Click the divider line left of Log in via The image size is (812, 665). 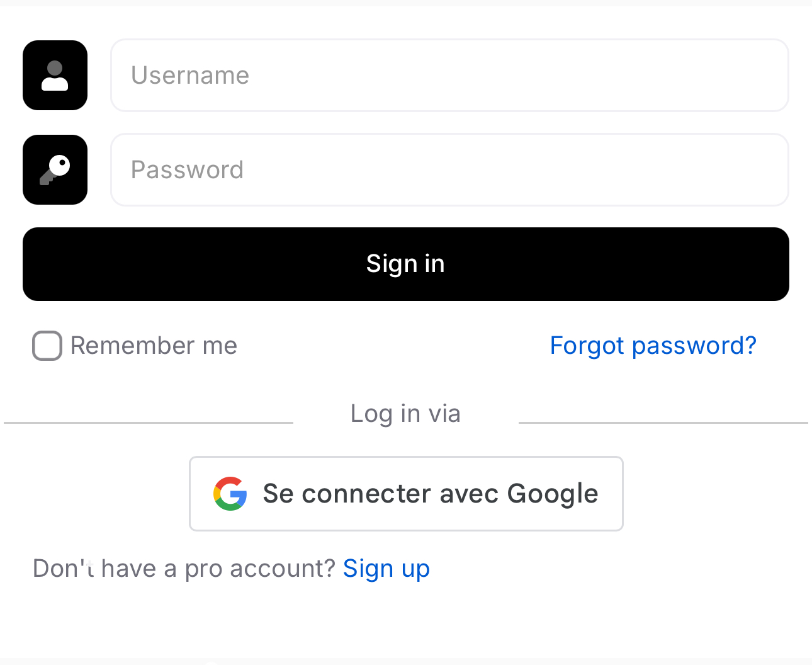pos(149,423)
